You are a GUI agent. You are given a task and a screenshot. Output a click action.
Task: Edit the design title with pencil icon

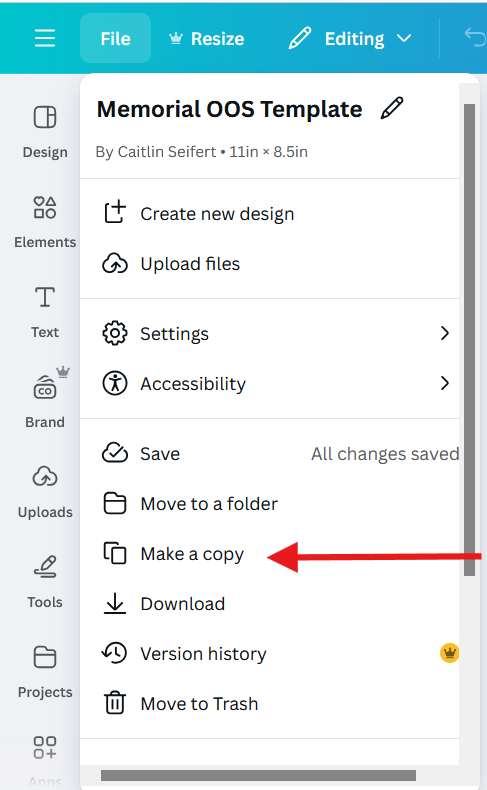392,108
